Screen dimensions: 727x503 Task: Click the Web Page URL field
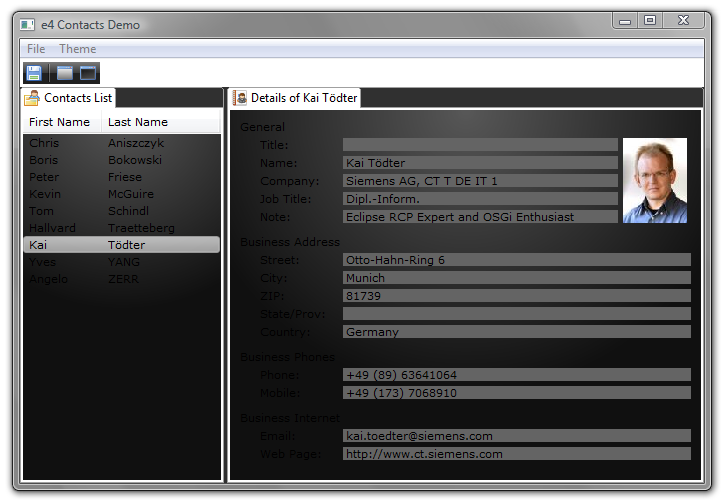coord(516,454)
